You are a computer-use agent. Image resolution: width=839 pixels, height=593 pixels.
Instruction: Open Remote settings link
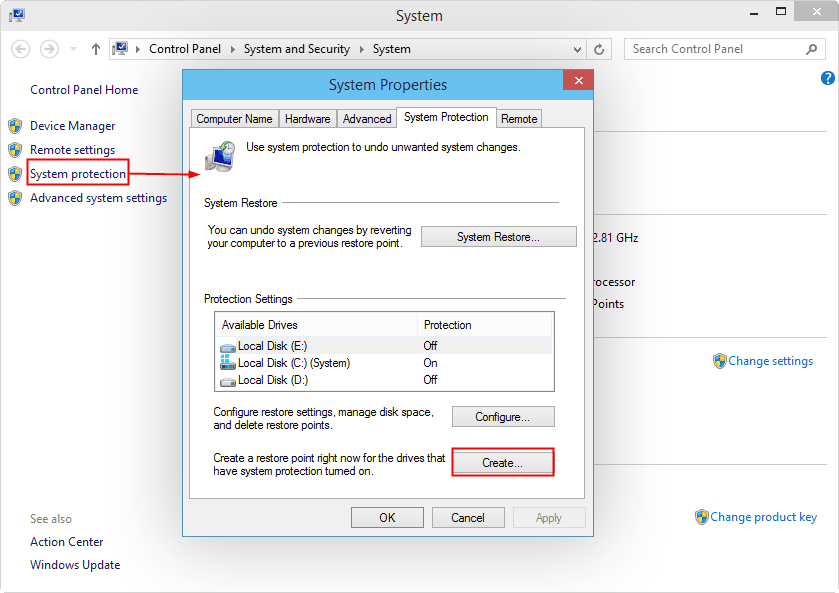tap(72, 150)
